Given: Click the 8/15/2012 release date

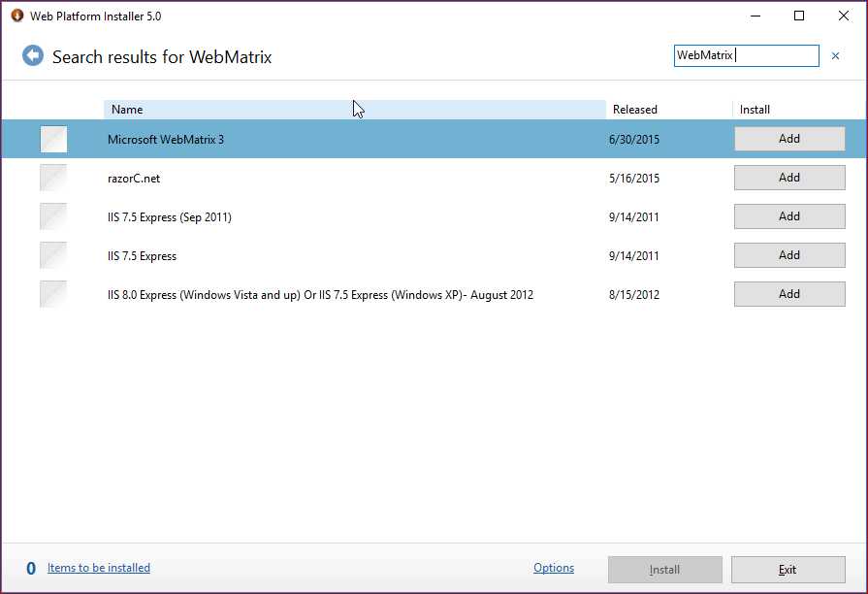Looking at the screenshot, I should pos(634,295).
